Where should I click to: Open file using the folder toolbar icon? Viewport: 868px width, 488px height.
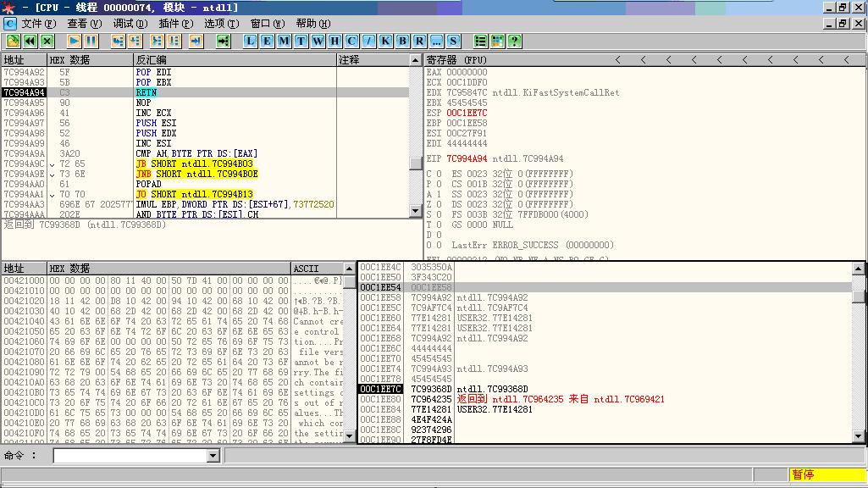(x=13, y=41)
